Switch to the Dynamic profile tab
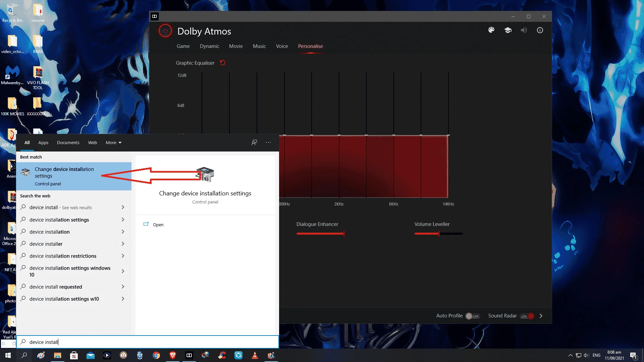 pos(209,46)
